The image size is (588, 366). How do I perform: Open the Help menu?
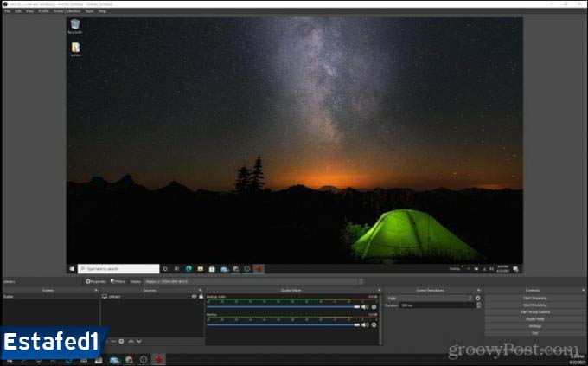click(x=102, y=11)
